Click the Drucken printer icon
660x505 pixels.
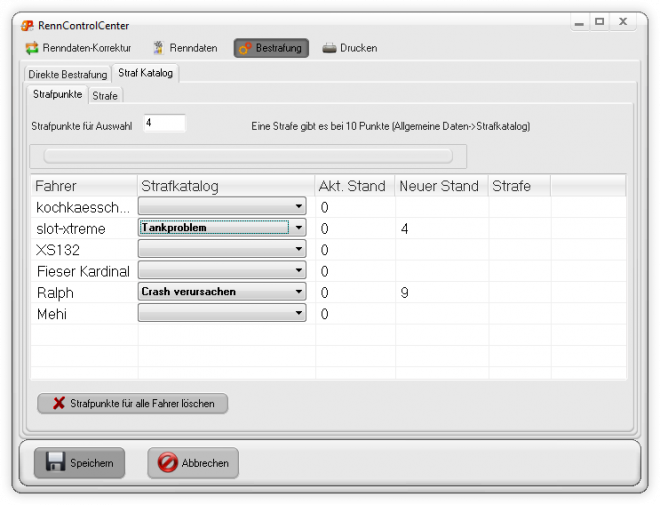click(329, 48)
